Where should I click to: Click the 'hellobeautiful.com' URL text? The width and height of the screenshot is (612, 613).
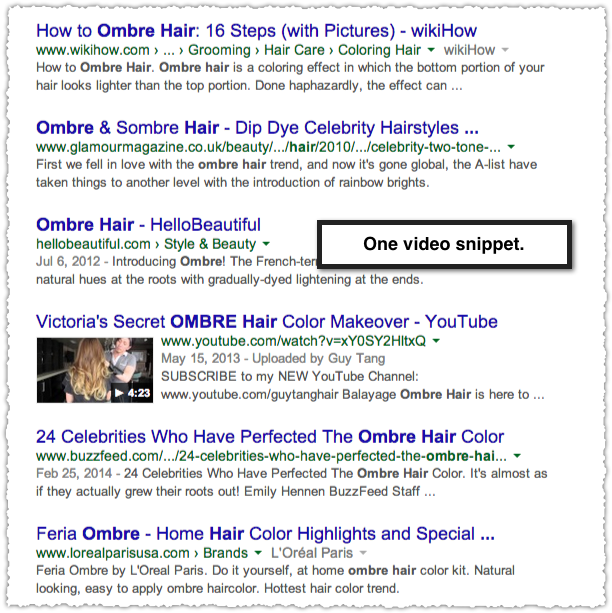[93, 244]
